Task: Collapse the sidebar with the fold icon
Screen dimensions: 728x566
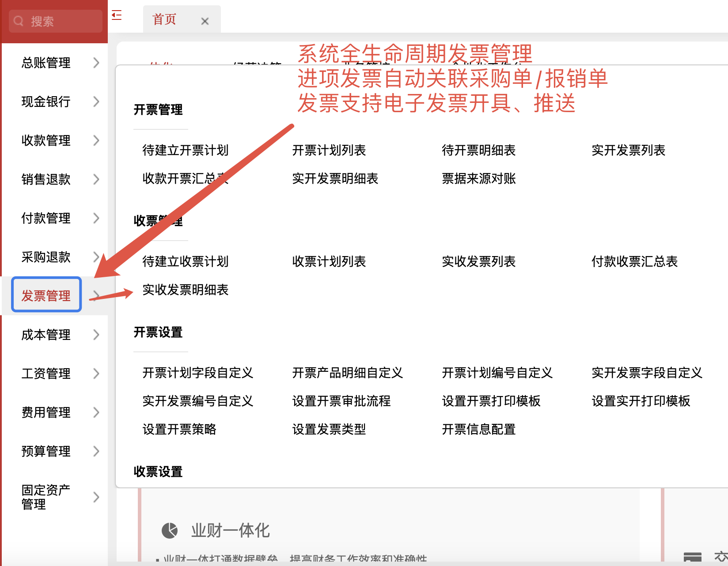Action: pyautogui.click(x=117, y=15)
